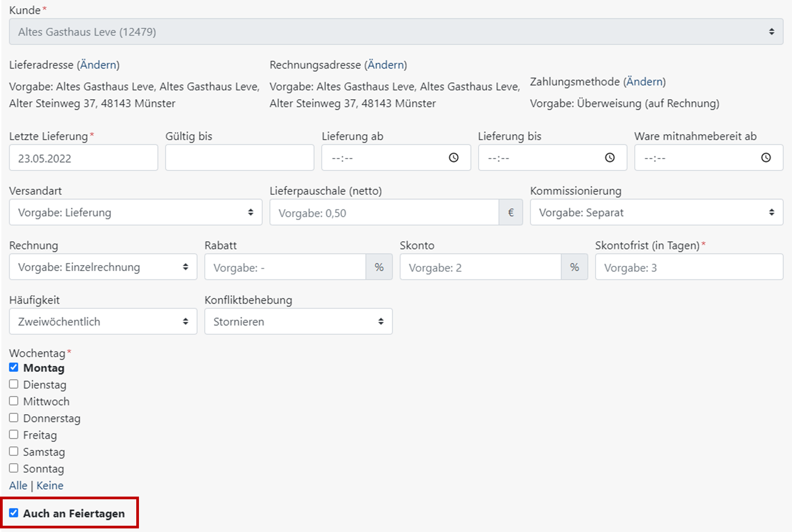Check the Dienstag weekday checkbox

pyautogui.click(x=14, y=384)
